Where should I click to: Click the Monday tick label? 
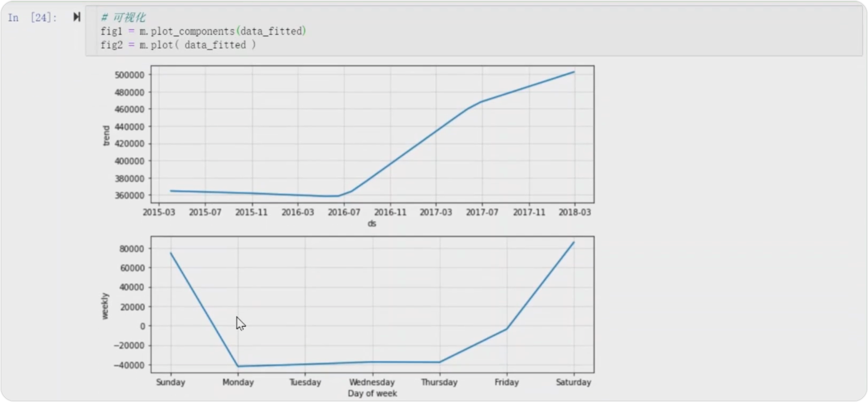[238, 382]
